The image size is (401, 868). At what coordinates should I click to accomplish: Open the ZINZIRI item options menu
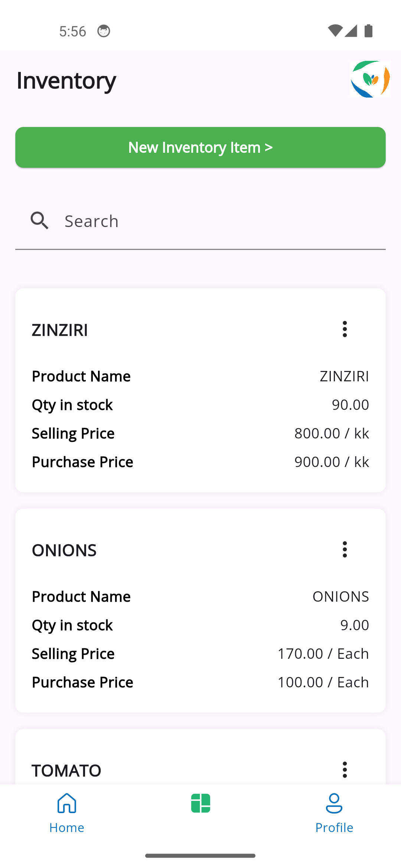coord(345,329)
